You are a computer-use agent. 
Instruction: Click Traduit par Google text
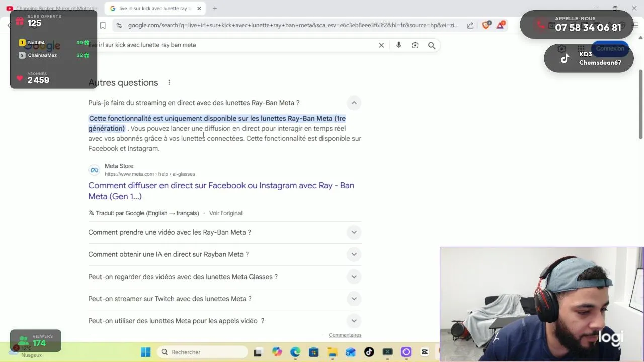(147, 213)
